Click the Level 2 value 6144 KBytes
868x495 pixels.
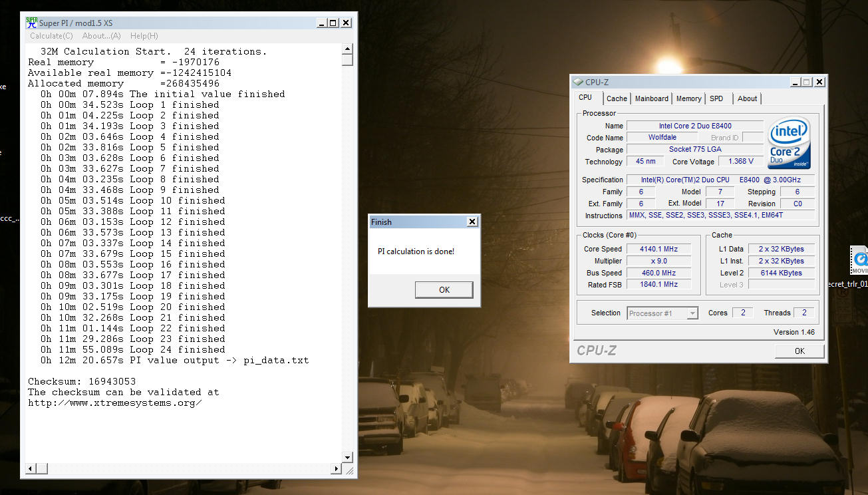click(x=782, y=273)
